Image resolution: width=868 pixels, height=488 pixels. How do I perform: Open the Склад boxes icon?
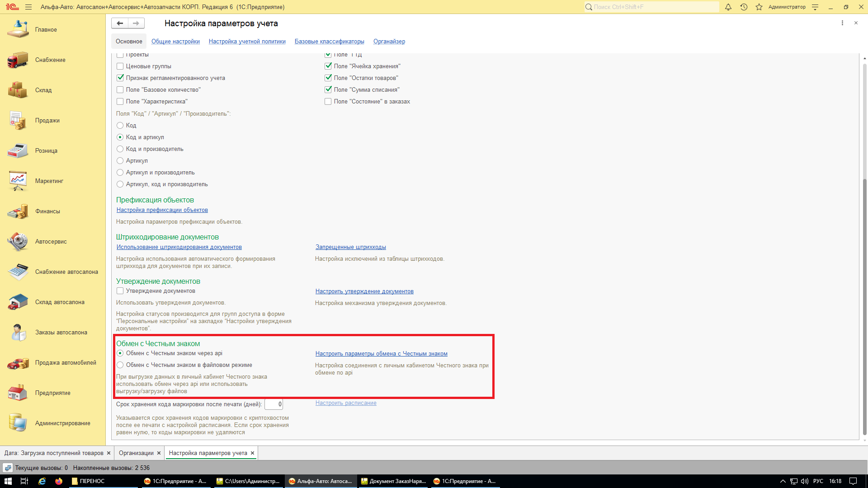coord(18,90)
